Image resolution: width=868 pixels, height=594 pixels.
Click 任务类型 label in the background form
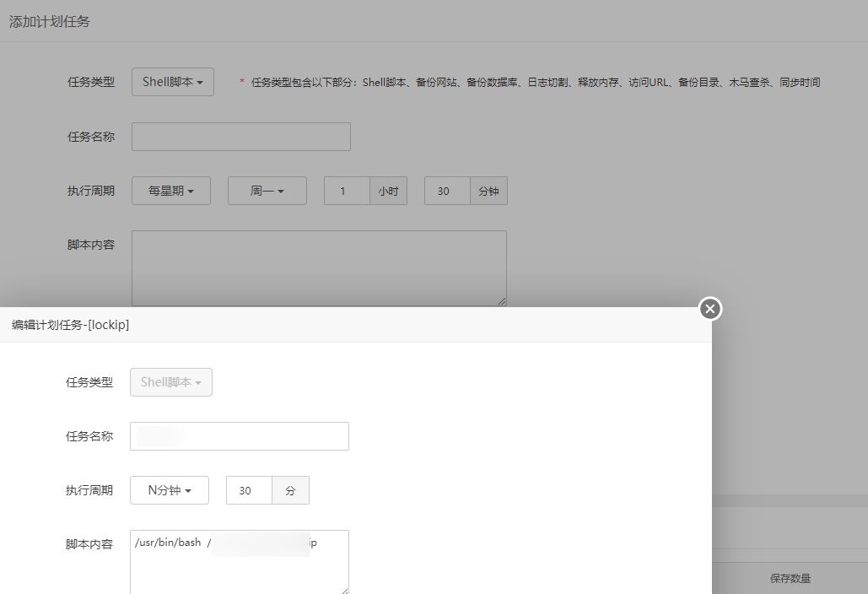click(91, 82)
